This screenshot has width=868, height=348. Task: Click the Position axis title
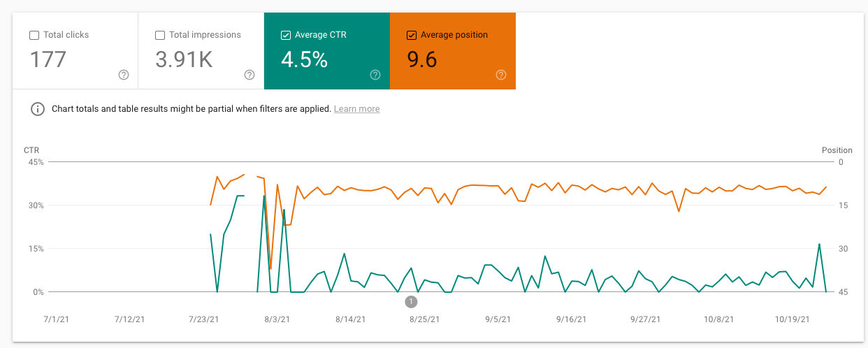[x=837, y=150]
